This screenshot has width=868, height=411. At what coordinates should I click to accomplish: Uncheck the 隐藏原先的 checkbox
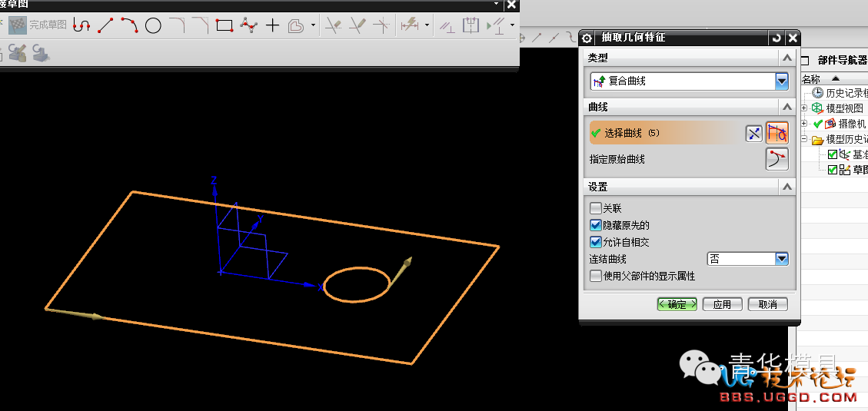(x=596, y=225)
